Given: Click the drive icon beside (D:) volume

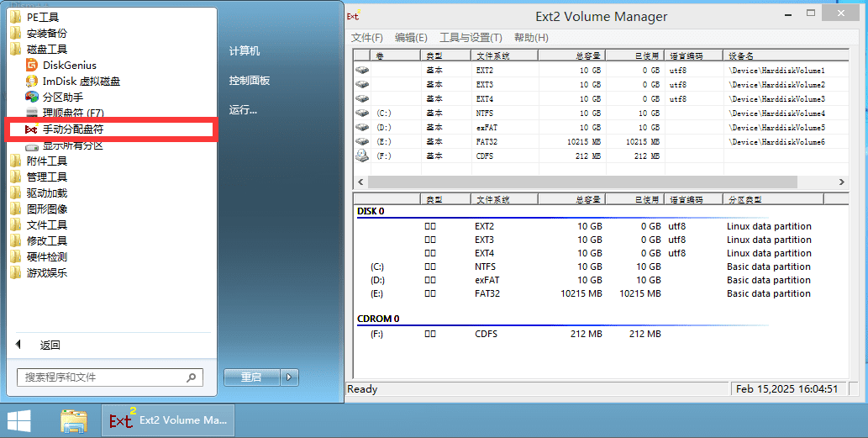Looking at the screenshot, I should tap(362, 127).
